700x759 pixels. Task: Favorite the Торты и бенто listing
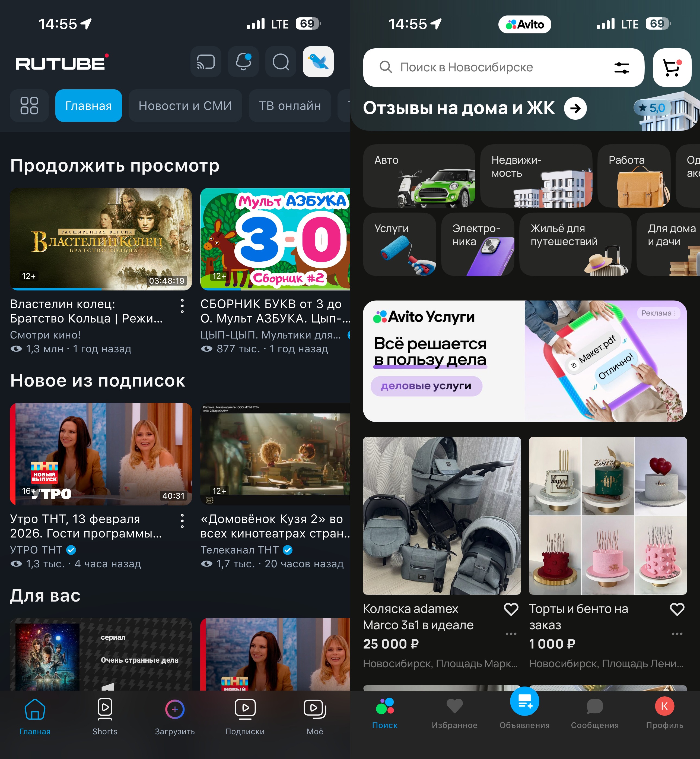677,609
